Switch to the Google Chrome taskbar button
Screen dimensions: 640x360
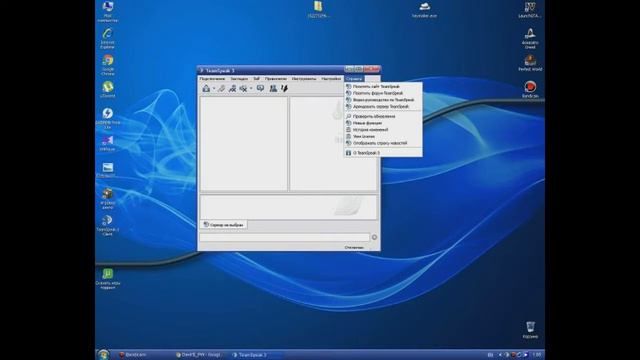(x=200, y=355)
